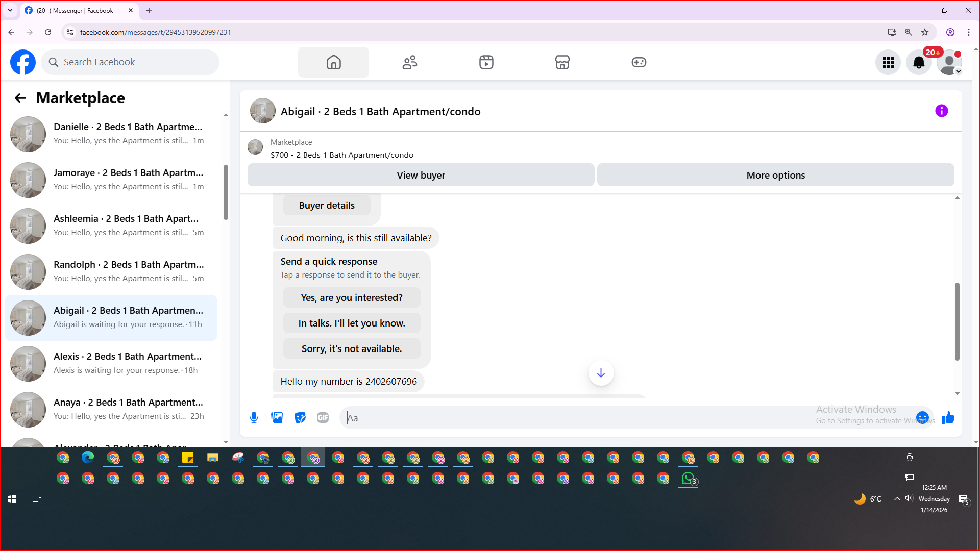Open the Facebook apps grid menu
The height and width of the screenshot is (551, 980).
888,62
